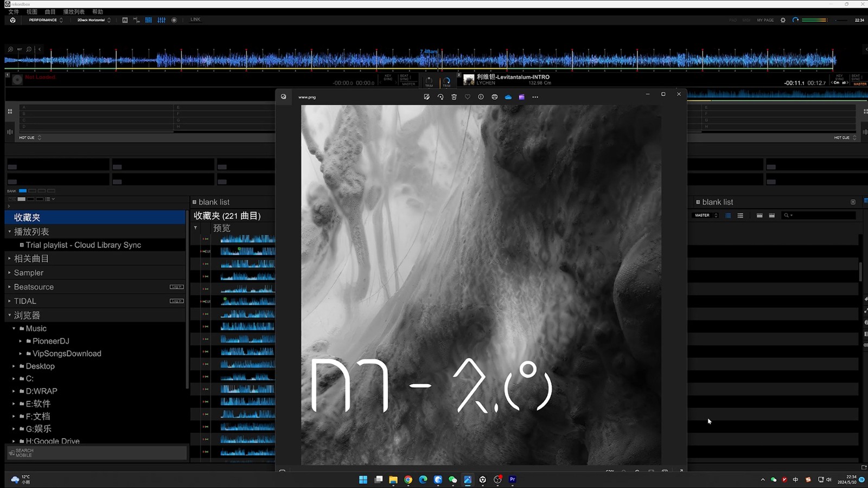Image resolution: width=868 pixels, height=488 pixels.
Task: Open the 播放列表 menu
Action: point(74,11)
